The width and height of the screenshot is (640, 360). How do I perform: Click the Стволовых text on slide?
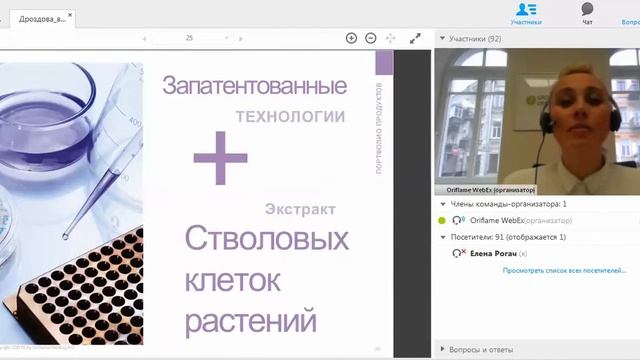(267, 238)
